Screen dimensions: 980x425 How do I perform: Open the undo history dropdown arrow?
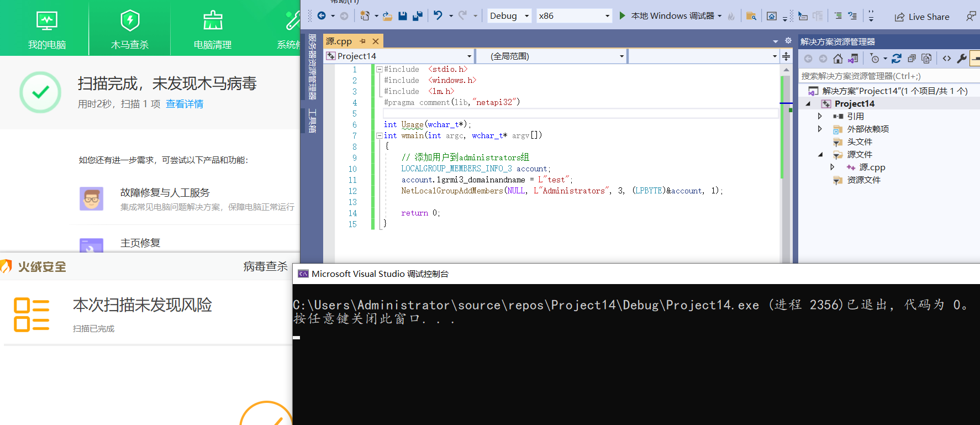coord(451,16)
